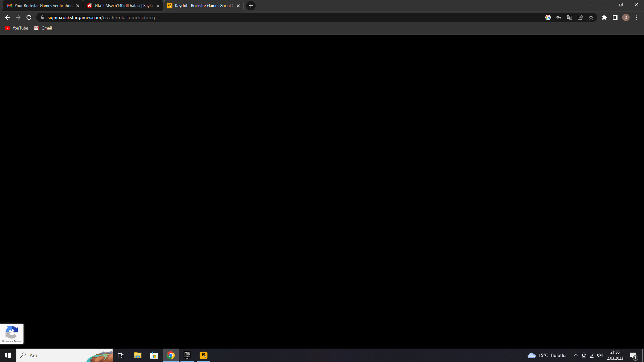The image size is (644, 362).
Task: Open password manager key icon
Action: pos(559,17)
